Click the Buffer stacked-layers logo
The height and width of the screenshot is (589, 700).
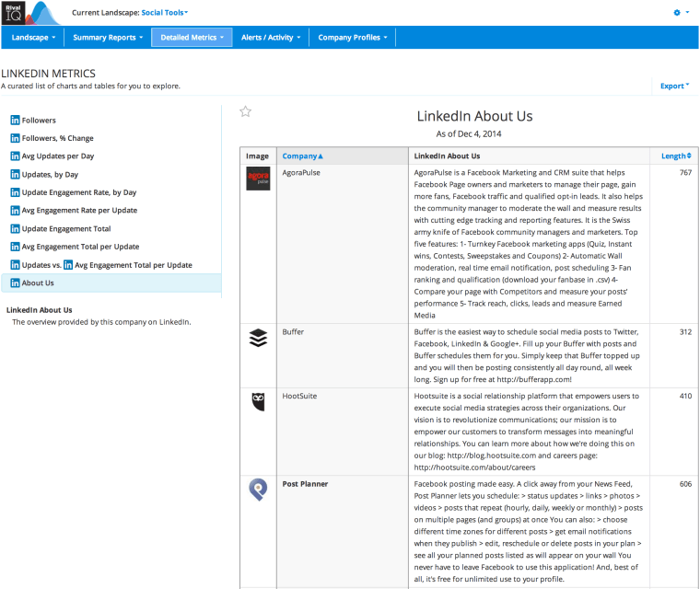pyautogui.click(x=258, y=338)
